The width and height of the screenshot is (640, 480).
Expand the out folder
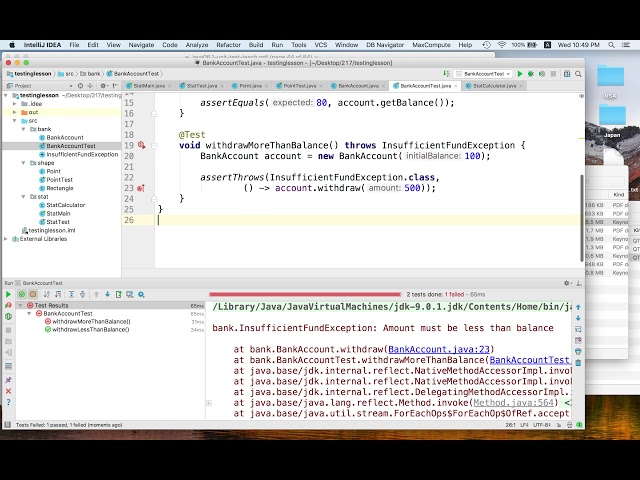tap(15, 112)
